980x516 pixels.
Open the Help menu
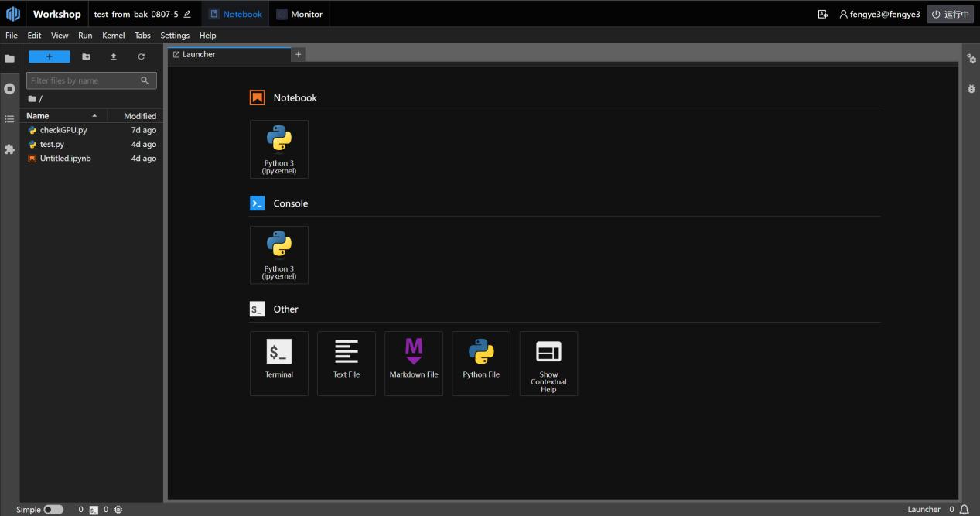point(207,36)
